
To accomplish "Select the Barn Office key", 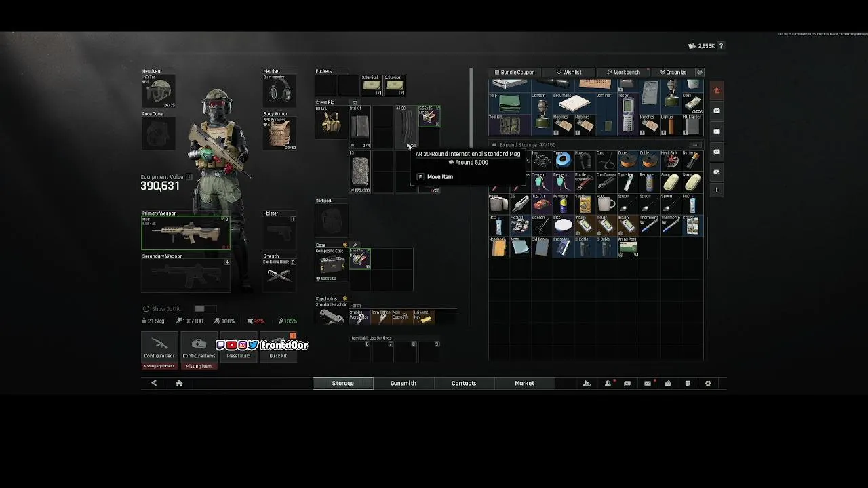I will click(x=381, y=317).
